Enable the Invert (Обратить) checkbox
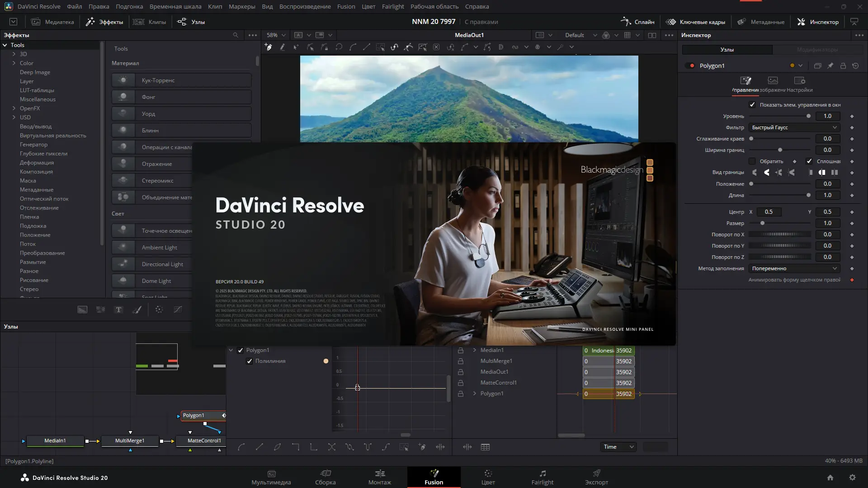 [752, 161]
